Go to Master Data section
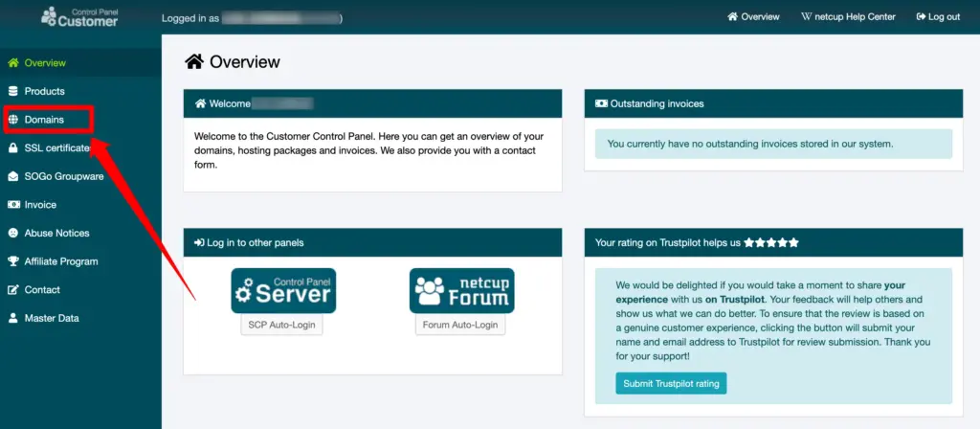The height and width of the screenshot is (429, 980). (52, 318)
